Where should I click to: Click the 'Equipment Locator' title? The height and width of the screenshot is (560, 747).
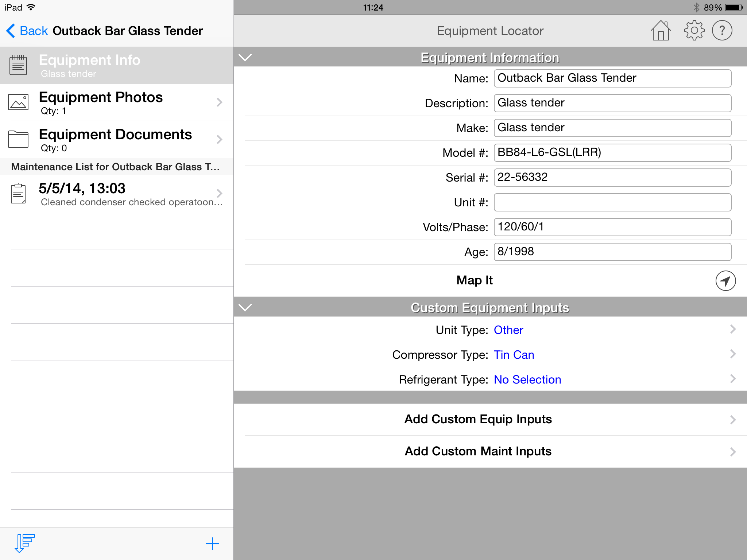click(x=490, y=31)
